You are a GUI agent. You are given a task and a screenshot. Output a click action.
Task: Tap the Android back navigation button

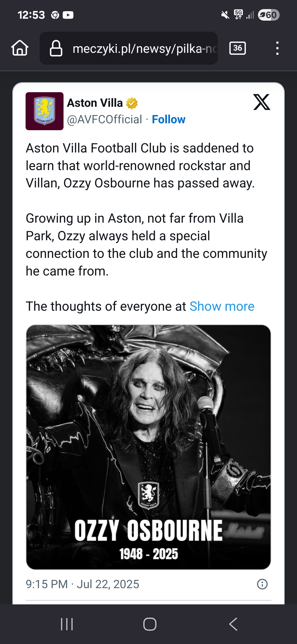click(233, 624)
